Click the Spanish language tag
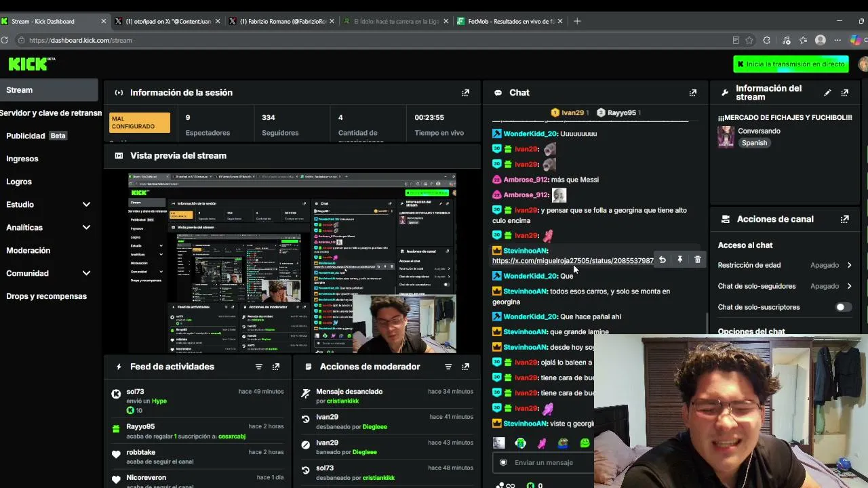Viewport: 868px width, 488px height. click(754, 143)
